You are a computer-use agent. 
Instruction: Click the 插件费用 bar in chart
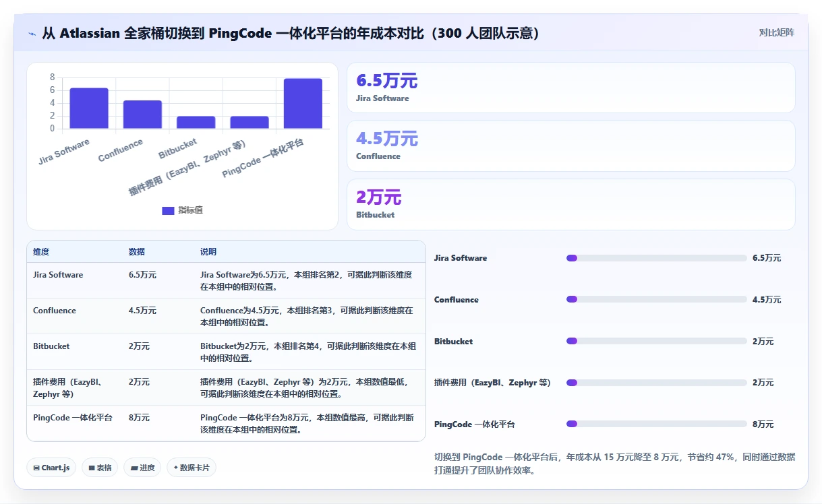click(249, 123)
